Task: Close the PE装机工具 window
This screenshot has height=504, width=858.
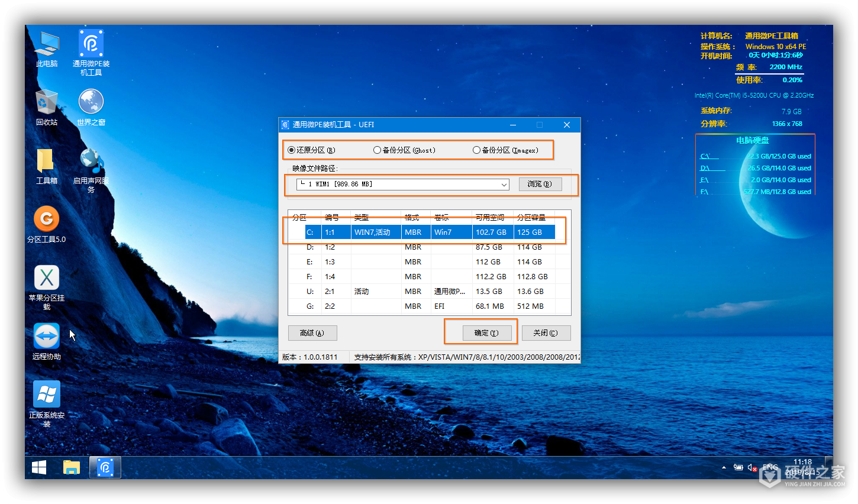Action: point(567,125)
